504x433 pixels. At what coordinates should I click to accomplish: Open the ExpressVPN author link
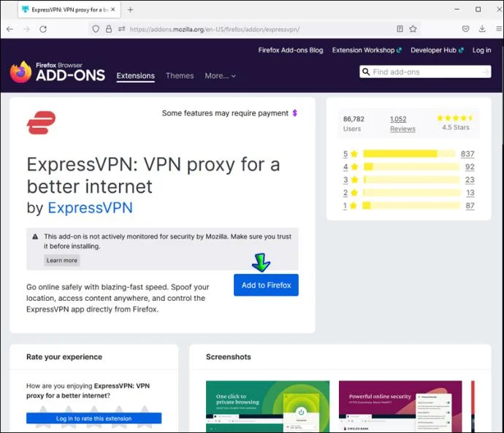(90, 208)
